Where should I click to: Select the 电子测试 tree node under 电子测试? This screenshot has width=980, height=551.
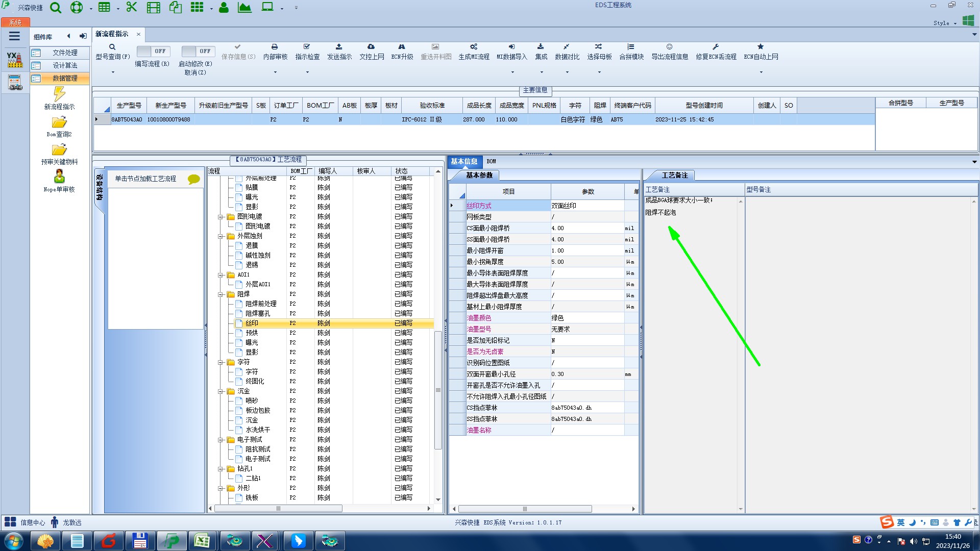[258, 459]
